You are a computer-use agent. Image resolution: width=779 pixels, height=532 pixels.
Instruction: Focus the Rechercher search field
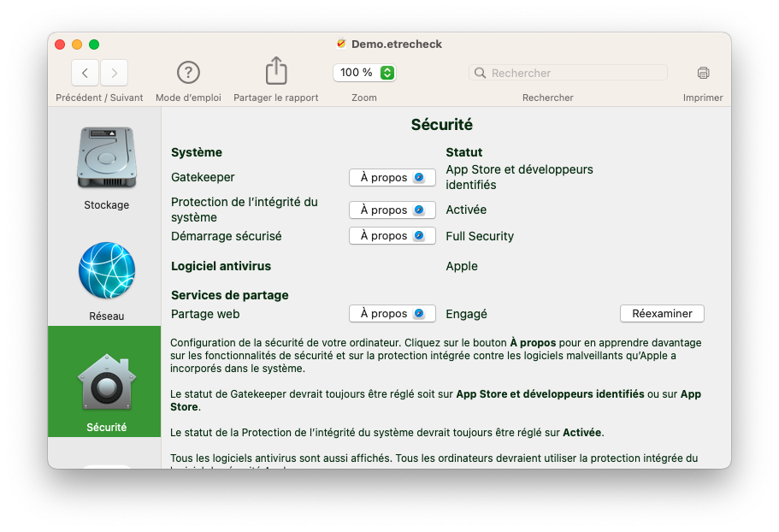click(x=568, y=73)
